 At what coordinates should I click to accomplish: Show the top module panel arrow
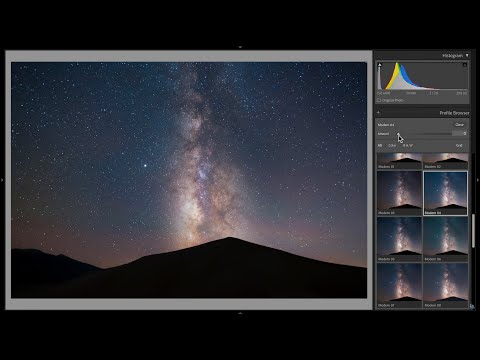pos(240,47)
